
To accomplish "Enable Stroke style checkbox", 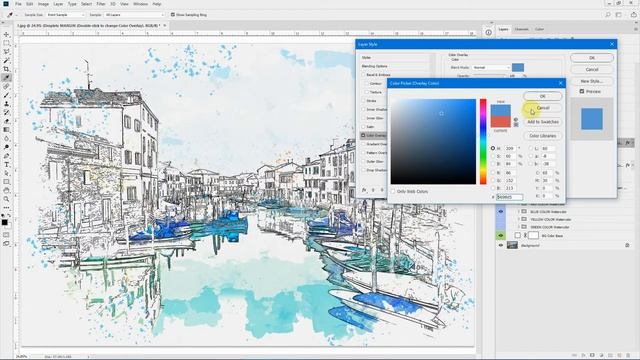I will (363, 100).
